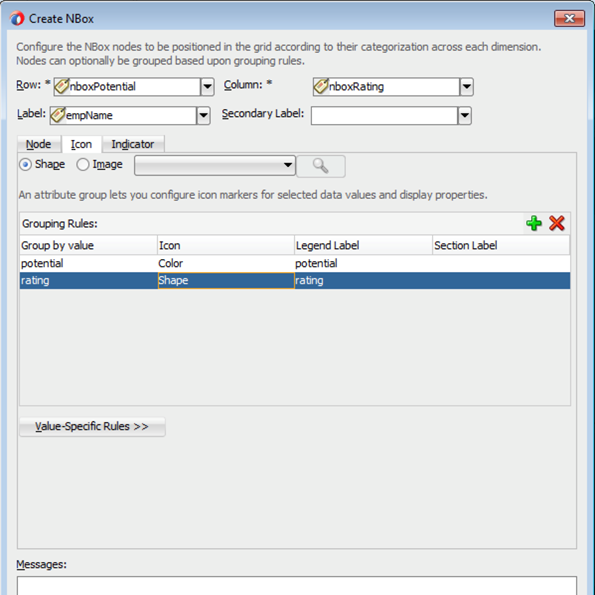595x595 pixels.
Task: Click the Legend Label column header
Action: (363, 245)
